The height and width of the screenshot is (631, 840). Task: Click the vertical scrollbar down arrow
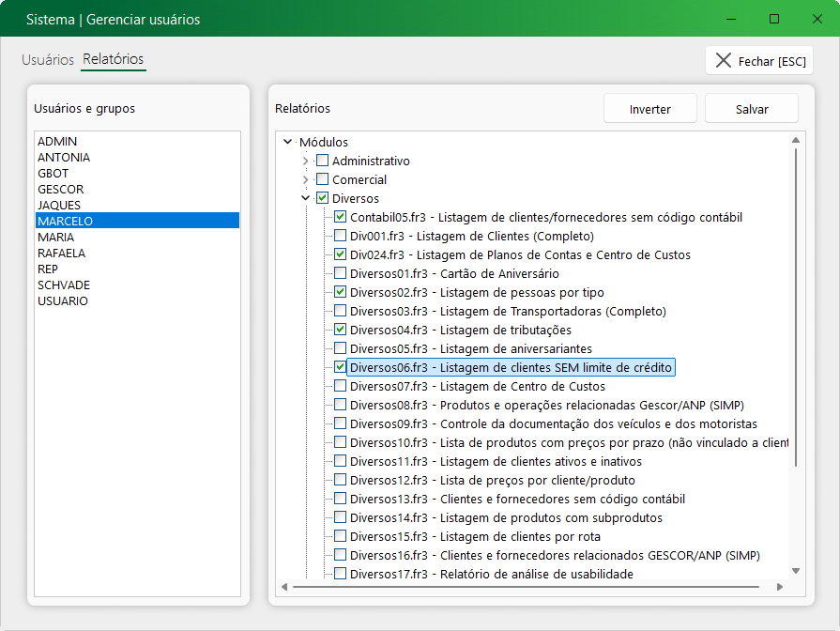796,571
